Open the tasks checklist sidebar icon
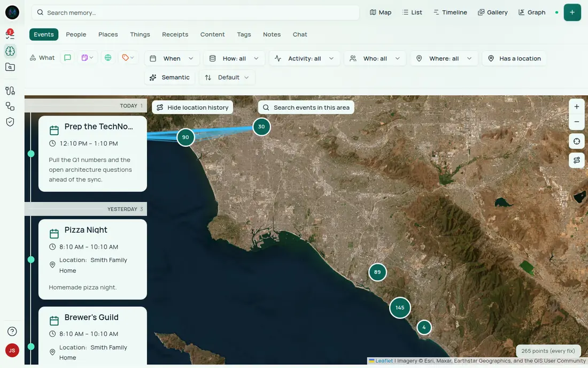The height and width of the screenshot is (368, 588). point(10,35)
